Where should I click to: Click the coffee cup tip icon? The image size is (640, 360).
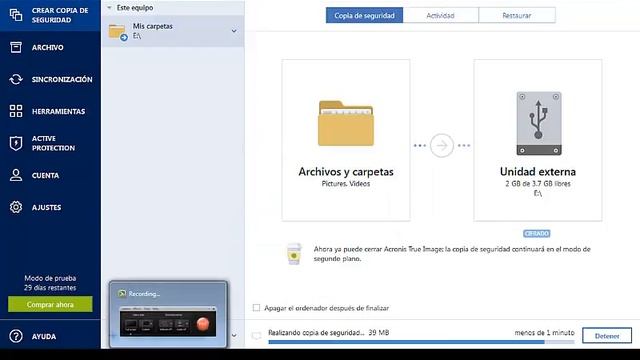(294, 254)
